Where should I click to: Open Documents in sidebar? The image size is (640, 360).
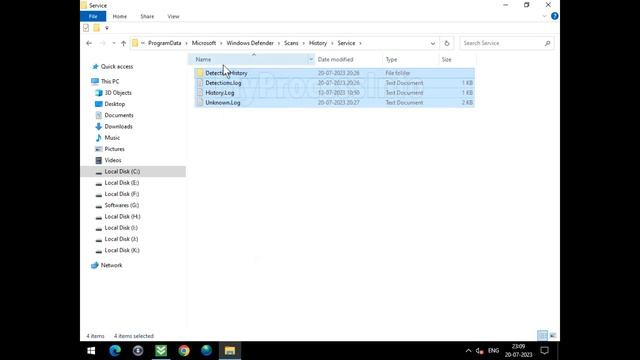(x=119, y=115)
